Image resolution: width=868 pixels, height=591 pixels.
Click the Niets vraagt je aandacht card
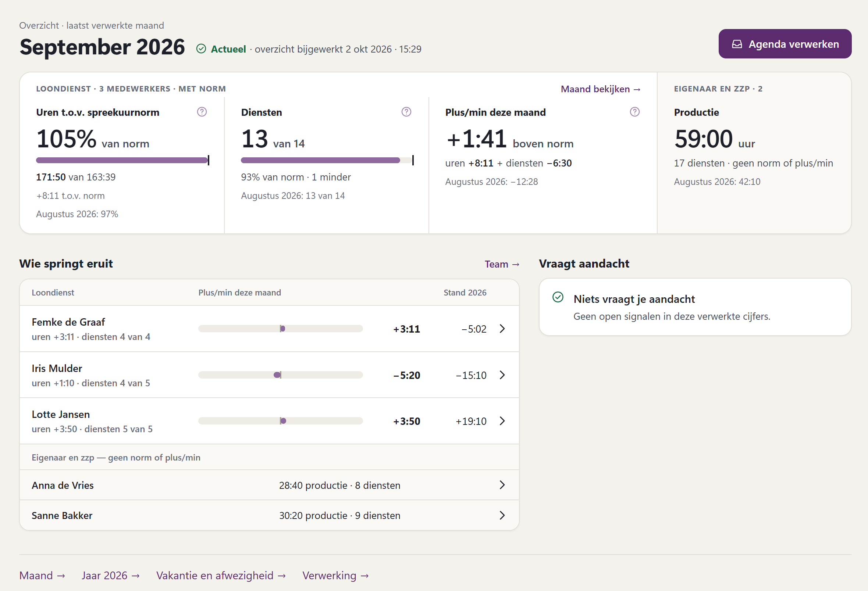pos(695,307)
